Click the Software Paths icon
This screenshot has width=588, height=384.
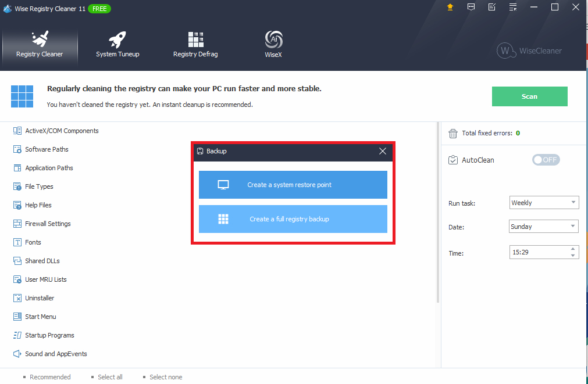point(17,149)
